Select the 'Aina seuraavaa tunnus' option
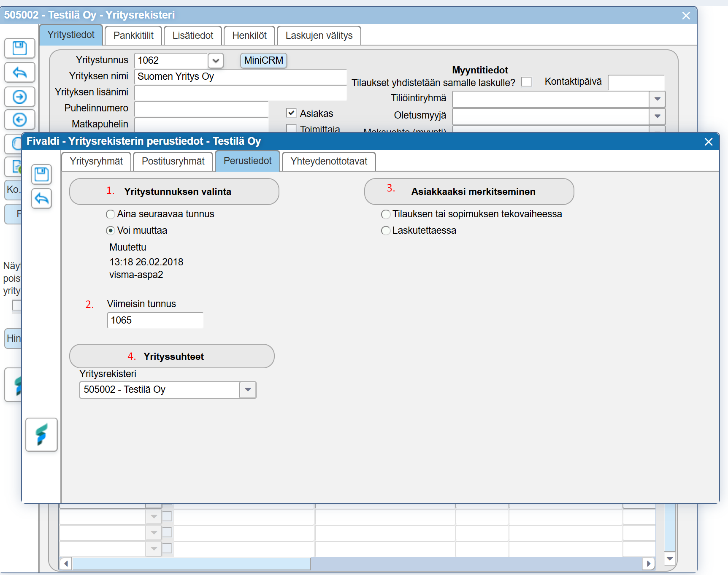This screenshot has height=575, width=728. pyautogui.click(x=111, y=214)
